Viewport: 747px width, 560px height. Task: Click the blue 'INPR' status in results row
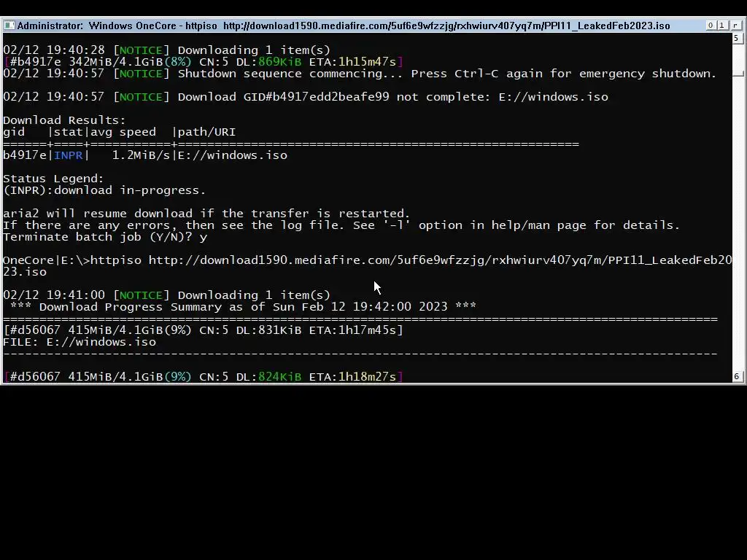pos(69,155)
